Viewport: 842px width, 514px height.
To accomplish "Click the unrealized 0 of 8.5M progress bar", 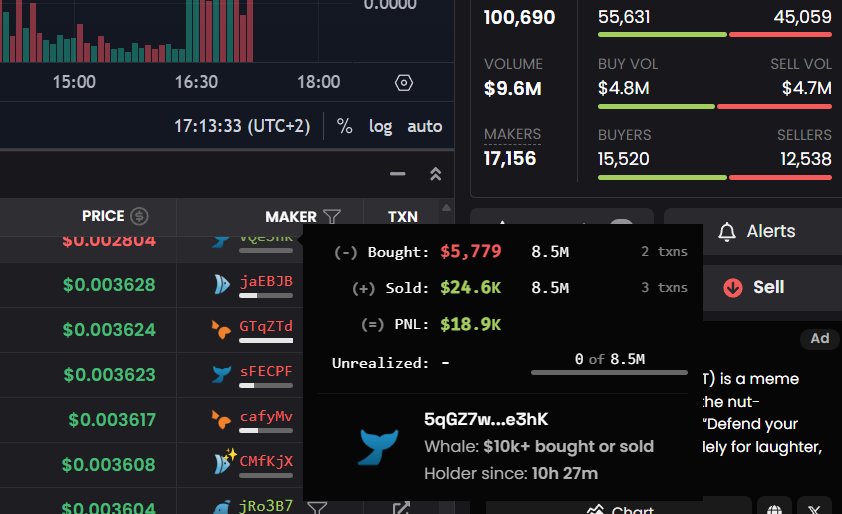I will pyautogui.click(x=609, y=372).
